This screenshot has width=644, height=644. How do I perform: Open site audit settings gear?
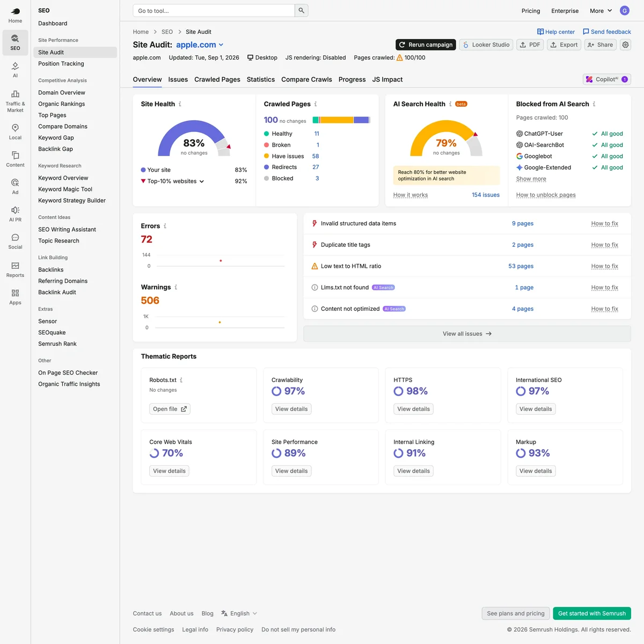click(x=626, y=45)
